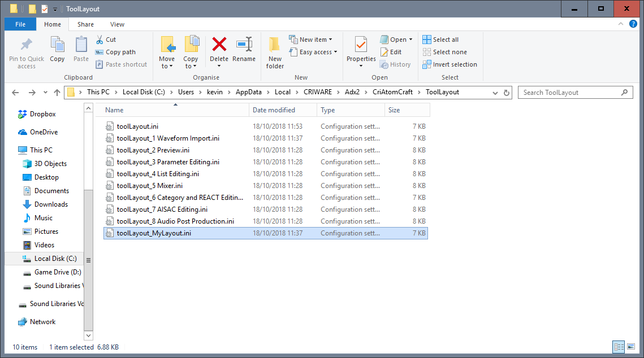The width and height of the screenshot is (644, 358).
Task: Select toolLayout_7 AISAC Editing.ini file
Action: click(265, 209)
